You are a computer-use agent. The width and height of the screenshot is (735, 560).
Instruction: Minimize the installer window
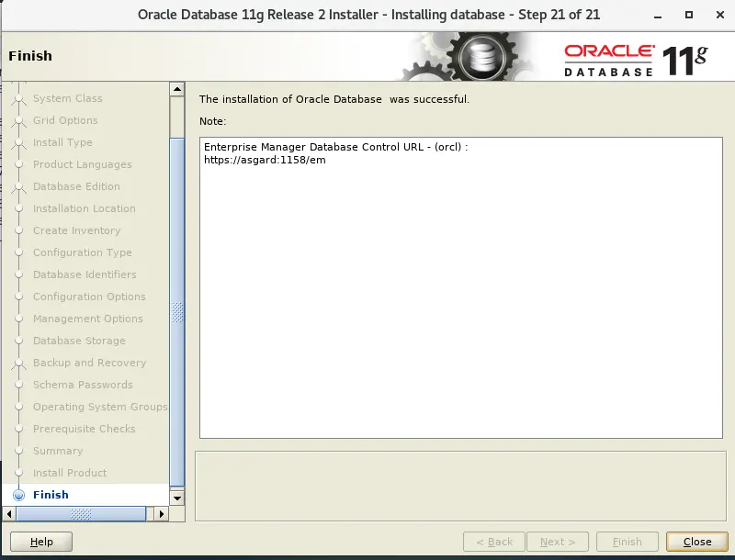(658, 16)
